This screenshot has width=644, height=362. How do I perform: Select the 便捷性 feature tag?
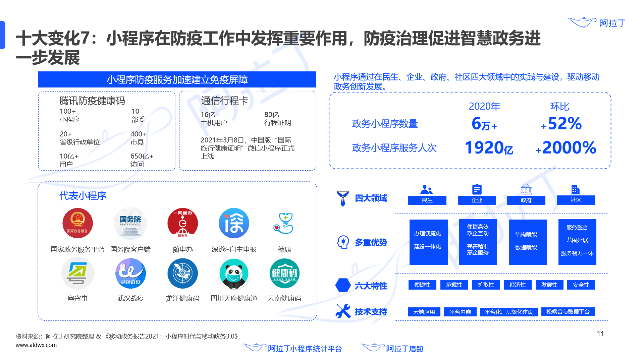pyautogui.click(x=422, y=285)
